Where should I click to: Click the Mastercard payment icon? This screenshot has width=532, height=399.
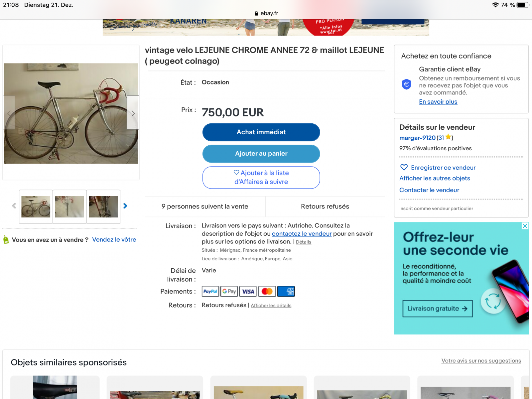(267, 291)
